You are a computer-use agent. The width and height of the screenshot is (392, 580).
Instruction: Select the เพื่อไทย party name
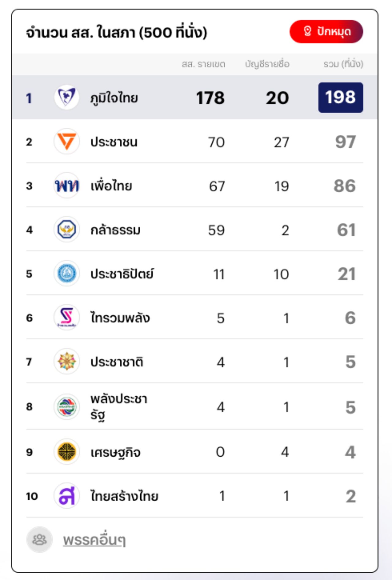click(x=111, y=186)
